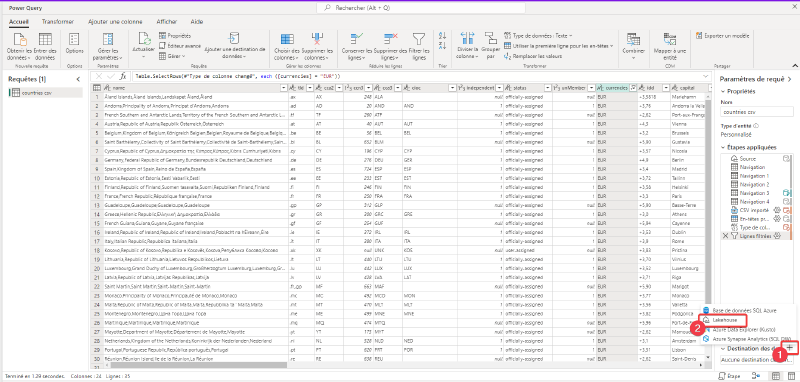Open settings gear of Lignes filtrées step

coord(777,236)
